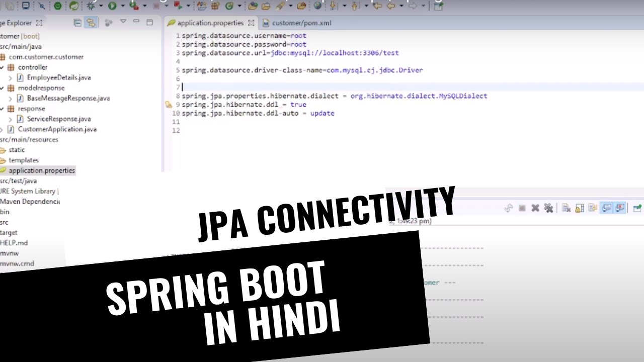Click the Run Last Tool with red toolbox icon
Viewport: 644px width, 362px height.
(134, 6)
